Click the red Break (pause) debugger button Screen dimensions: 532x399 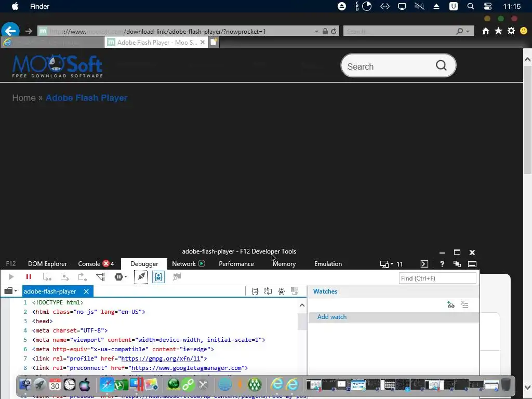tap(29, 277)
